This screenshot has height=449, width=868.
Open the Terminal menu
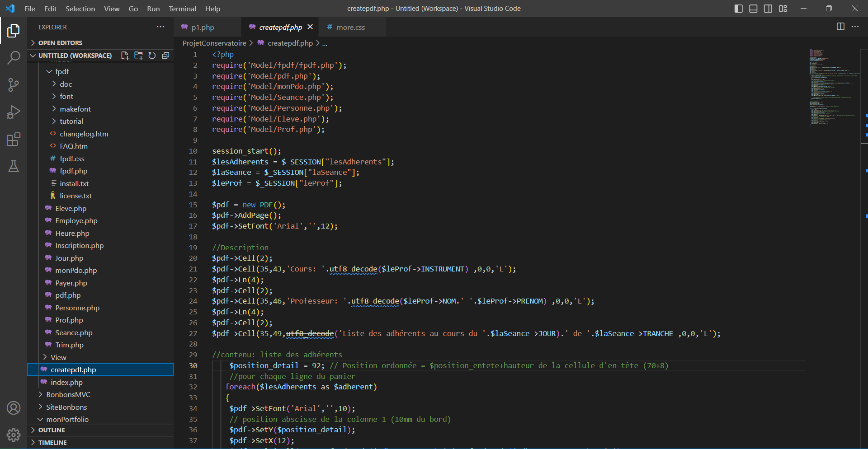182,9
